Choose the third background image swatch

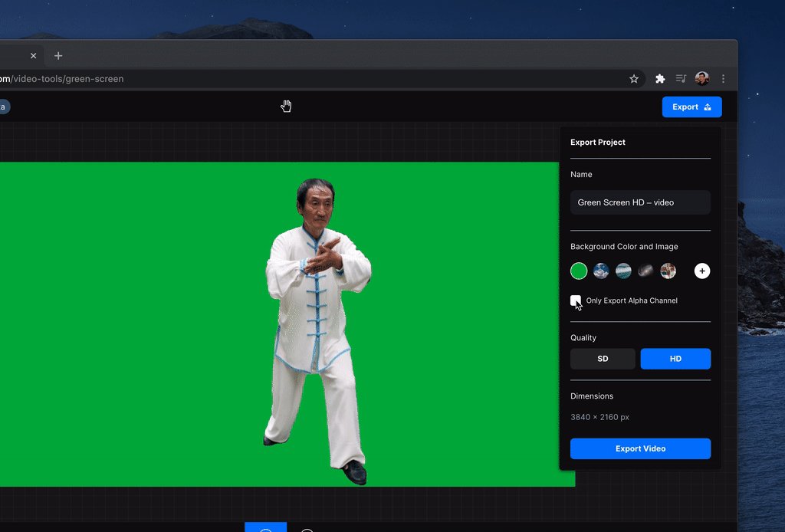623,271
